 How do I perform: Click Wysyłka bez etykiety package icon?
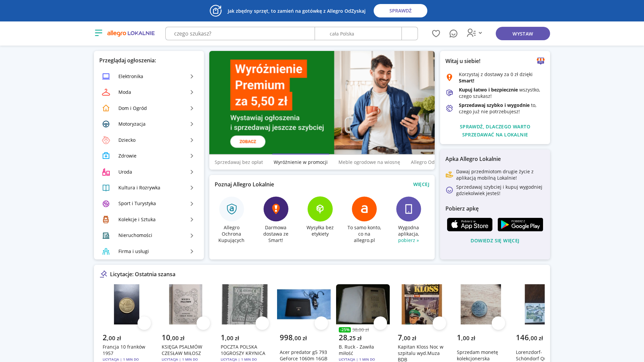320,209
